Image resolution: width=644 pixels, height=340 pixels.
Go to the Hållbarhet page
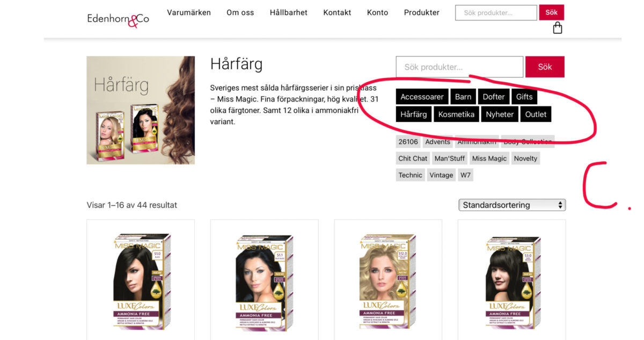tap(289, 12)
